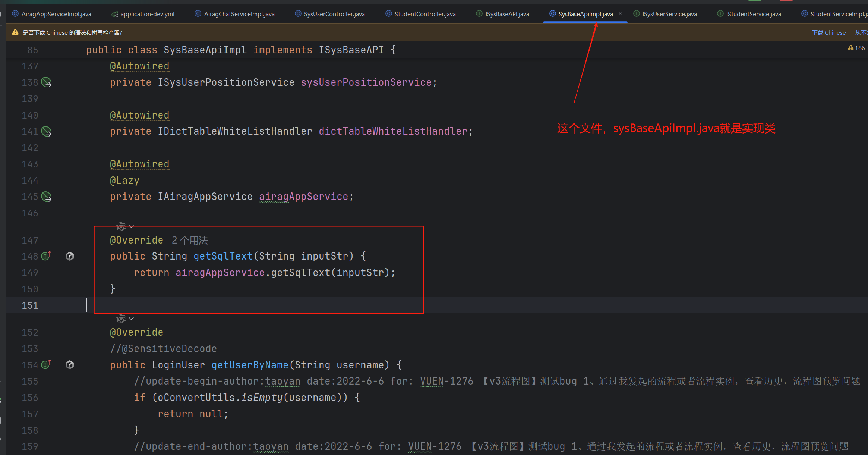Image resolution: width=868 pixels, height=455 pixels.
Task: Click the AI assistant icon above getSqlText method
Action: point(121,226)
